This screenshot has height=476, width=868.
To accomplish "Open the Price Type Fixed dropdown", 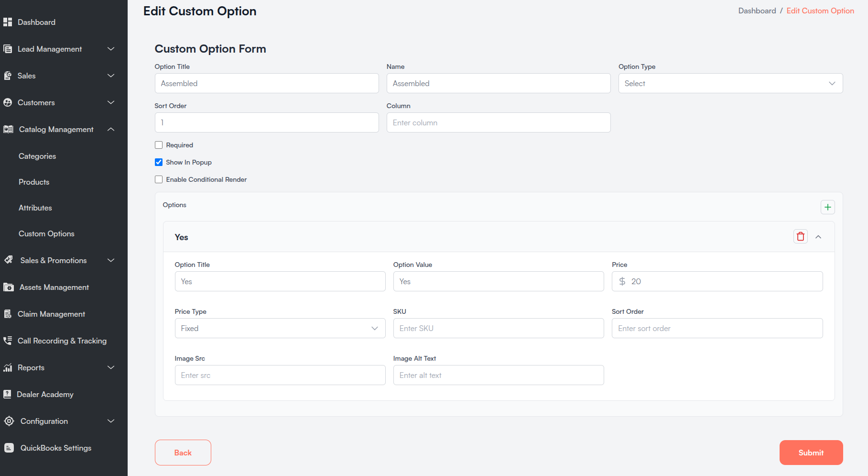I will pos(280,328).
